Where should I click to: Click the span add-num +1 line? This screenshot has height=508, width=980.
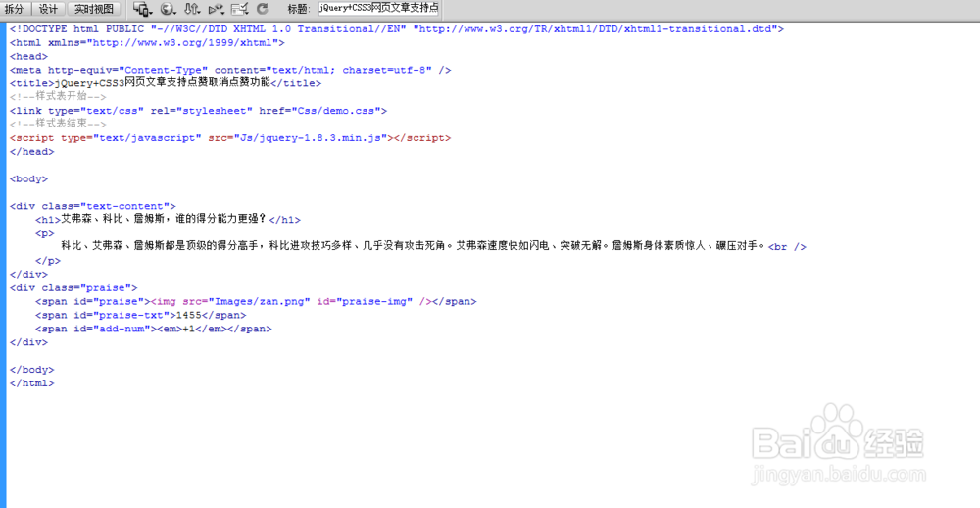point(154,330)
